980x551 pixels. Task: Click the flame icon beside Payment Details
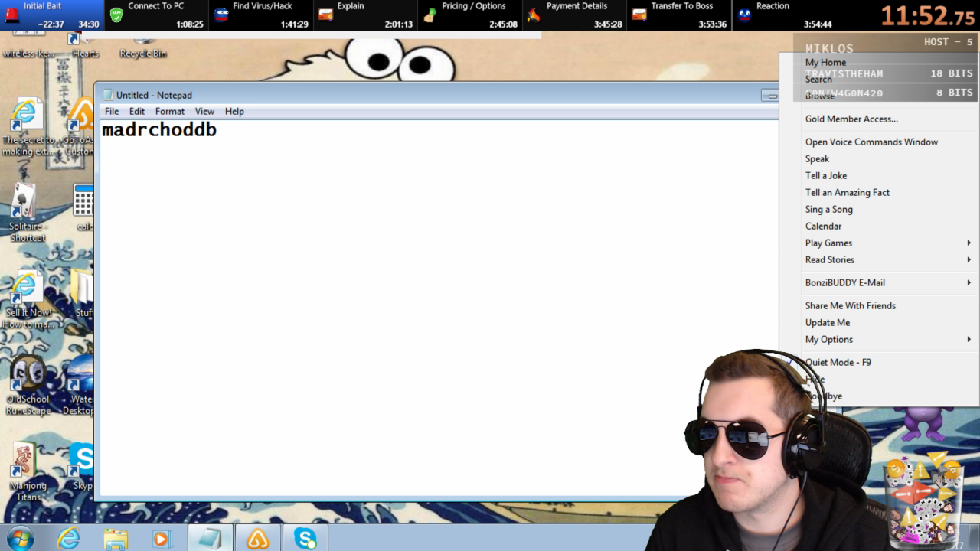(534, 15)
